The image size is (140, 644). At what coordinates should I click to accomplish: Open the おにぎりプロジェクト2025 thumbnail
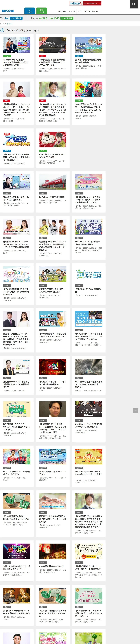tap(53, 274)
